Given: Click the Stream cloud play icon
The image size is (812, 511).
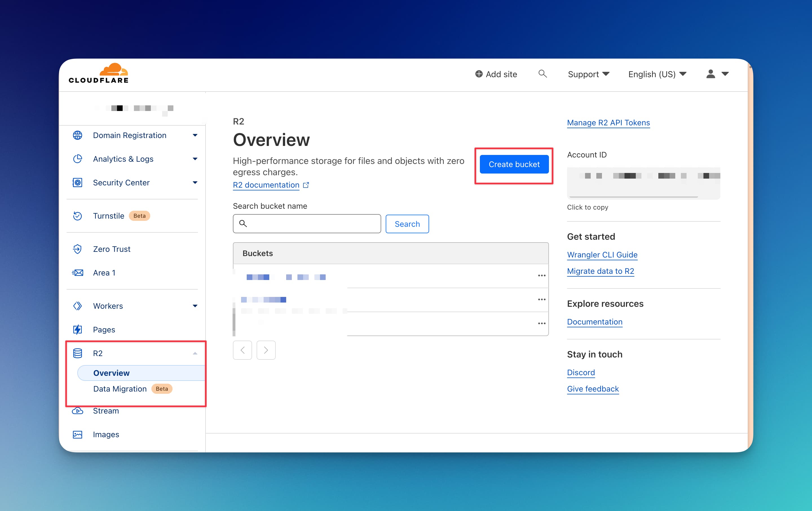Looking at the screenshot, I should (x=78, y=411).
